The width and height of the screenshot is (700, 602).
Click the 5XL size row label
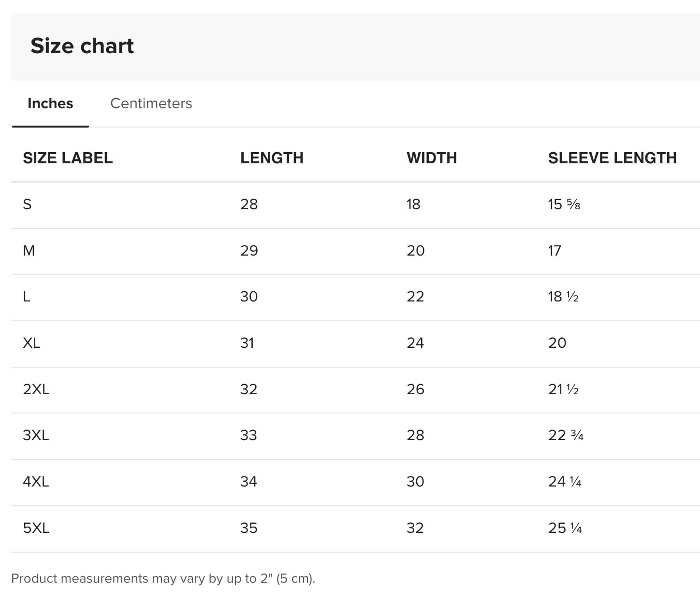(x=36, y=528)
